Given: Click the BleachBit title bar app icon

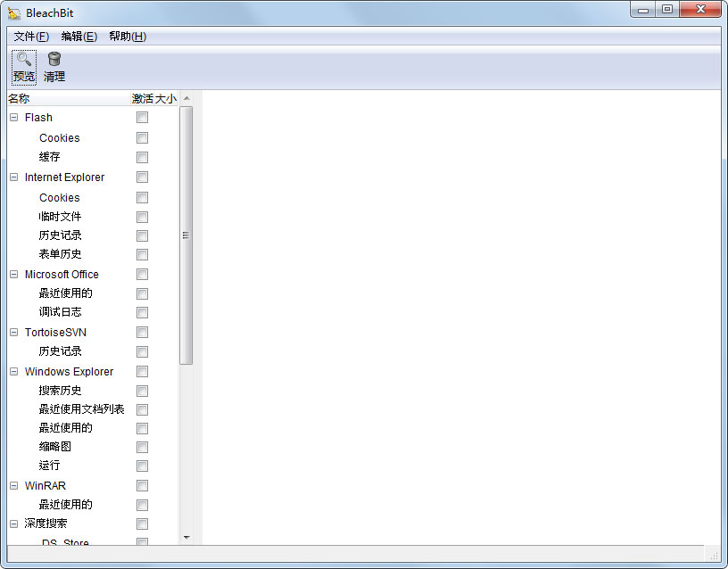Looking at the screenshot, I should 14,13.
